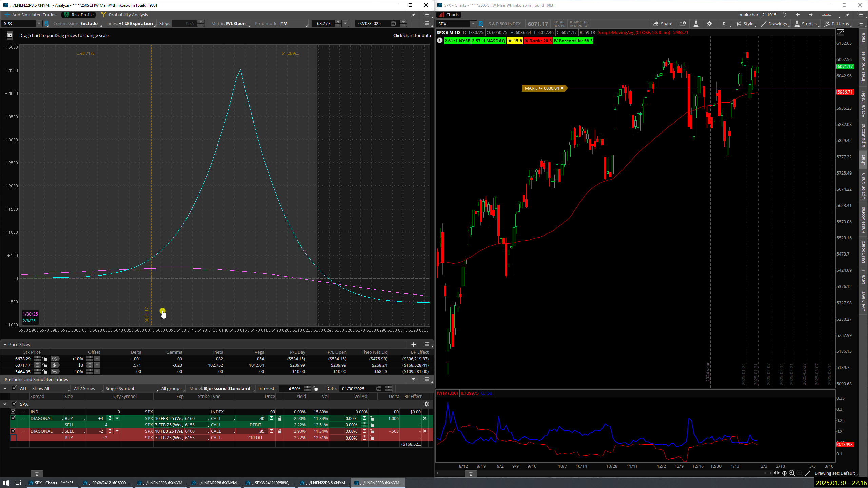Image resolution: width=868 pixels, height=488 pixels.
Task: Click the Windows Start button
Action: pyautogui.click(x=6, y=483)
